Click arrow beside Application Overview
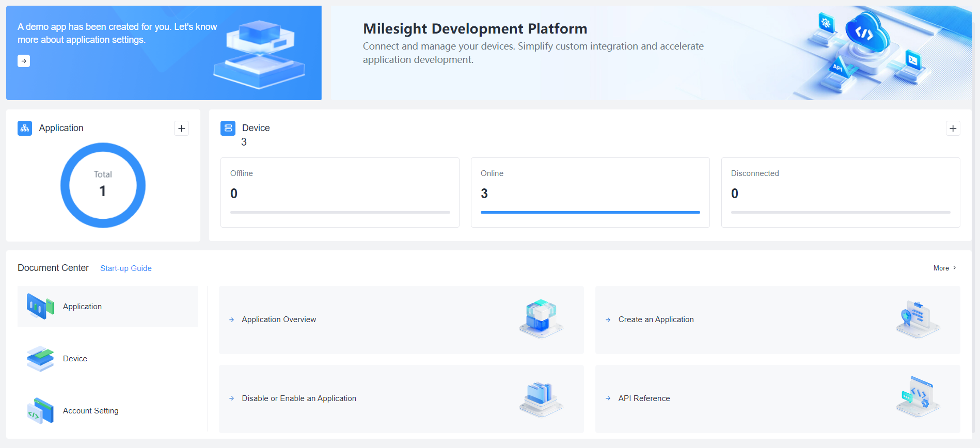 pos(231,320)
